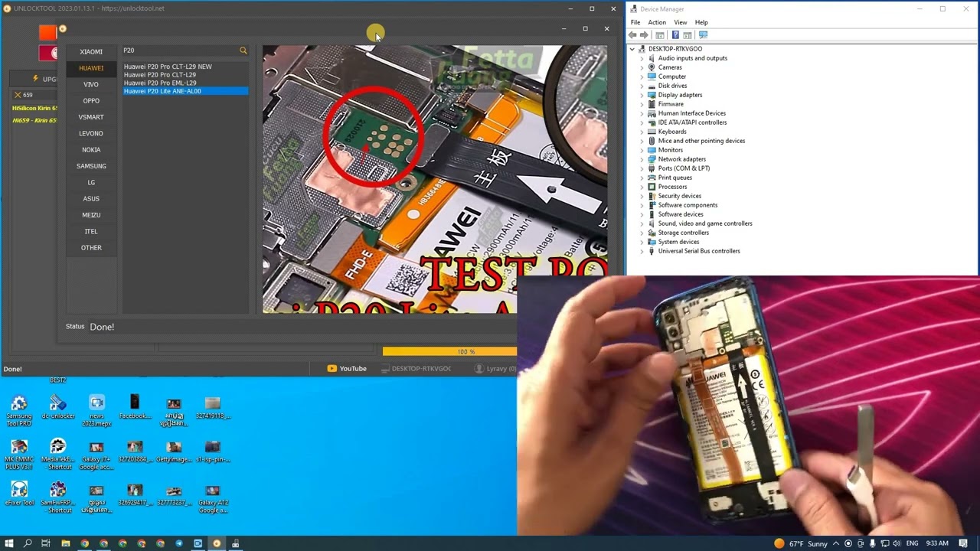
Task: Open taskbar search
Action: coord(28,543)
